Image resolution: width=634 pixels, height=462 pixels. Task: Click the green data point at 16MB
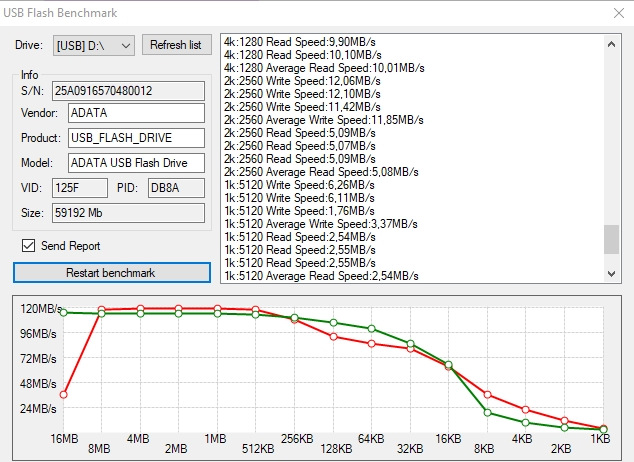coord(63,312)
